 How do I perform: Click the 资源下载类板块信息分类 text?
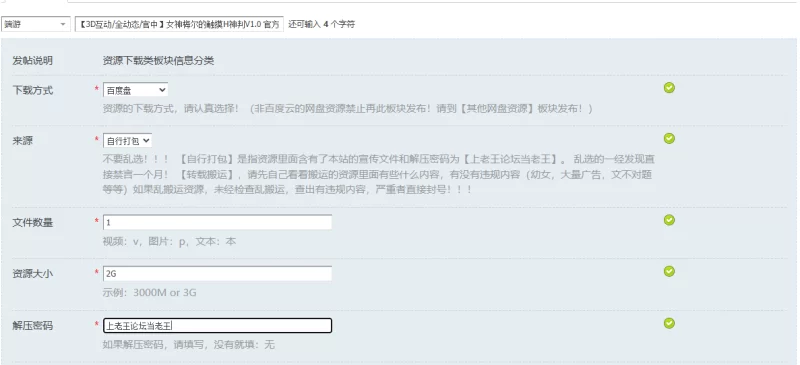pos(158,61)
